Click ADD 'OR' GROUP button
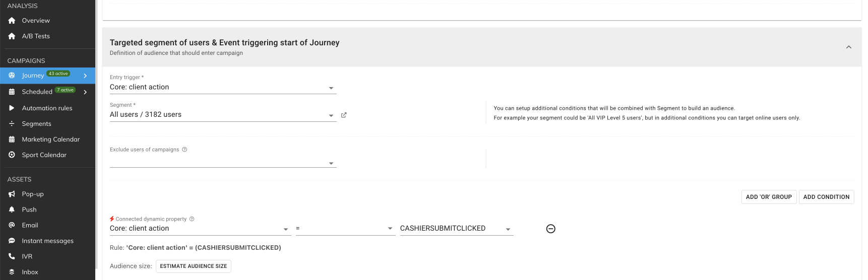Screen dimensions: 868x280 (769, 197)
